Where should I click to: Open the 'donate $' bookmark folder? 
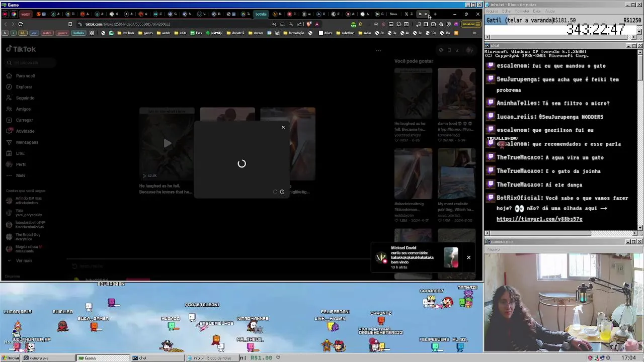[x=235, y=33]
